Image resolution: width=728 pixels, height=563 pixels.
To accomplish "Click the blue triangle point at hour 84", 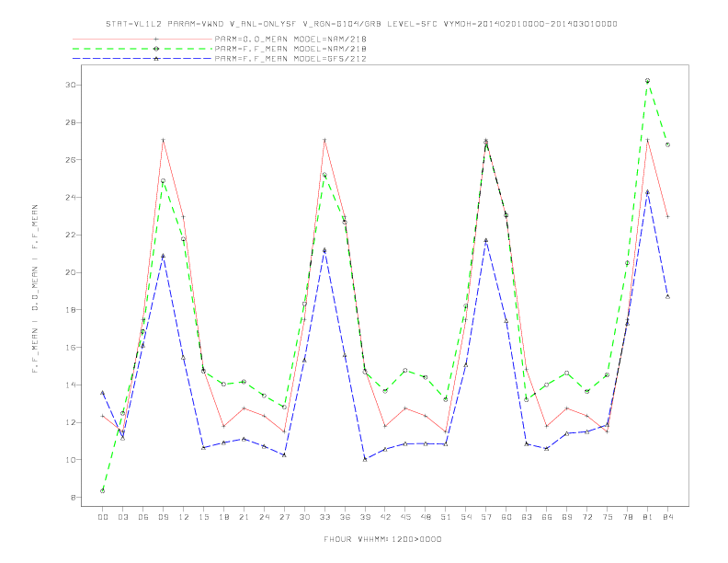I will (x=667, y=296).
